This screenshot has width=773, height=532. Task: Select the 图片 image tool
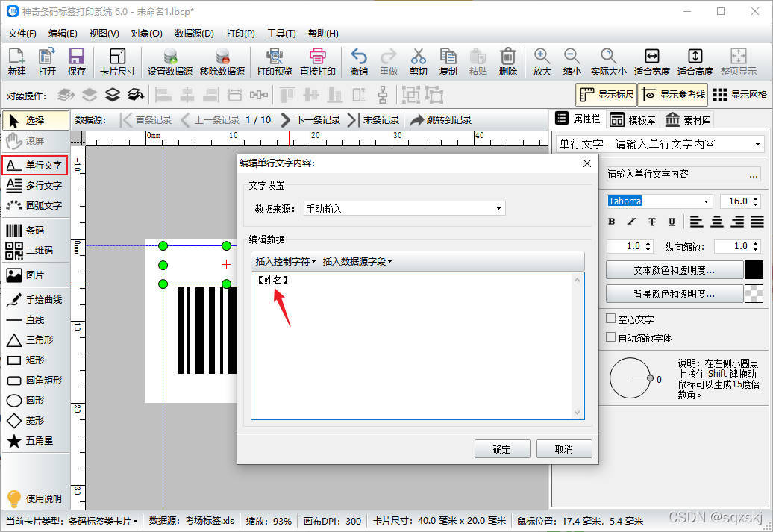click(25, 275)
